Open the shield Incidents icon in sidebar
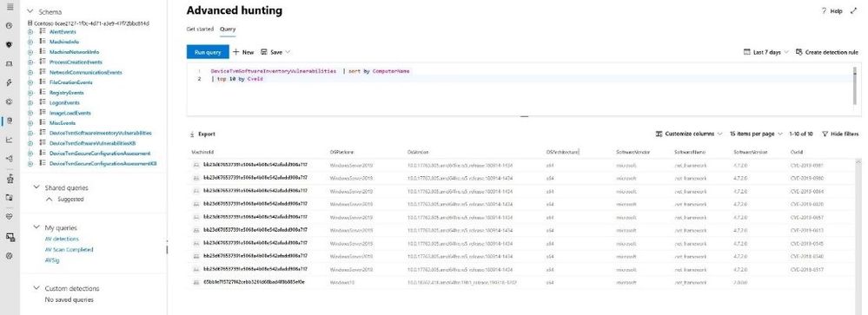Viewport: 868px width, 315px height. point(10,45)
